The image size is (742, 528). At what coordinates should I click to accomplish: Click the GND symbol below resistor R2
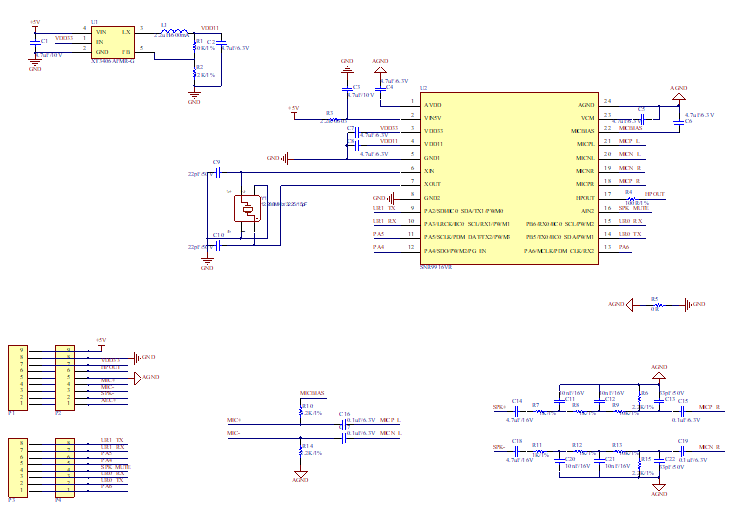tap(194, 96)
